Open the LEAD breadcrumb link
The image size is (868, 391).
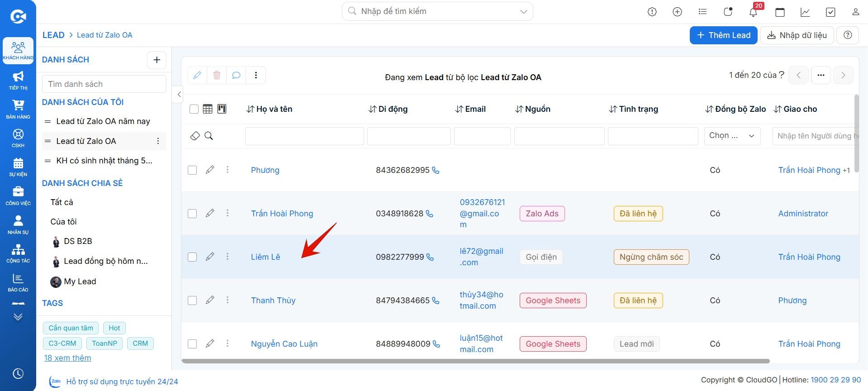click(x=53, y=35)
